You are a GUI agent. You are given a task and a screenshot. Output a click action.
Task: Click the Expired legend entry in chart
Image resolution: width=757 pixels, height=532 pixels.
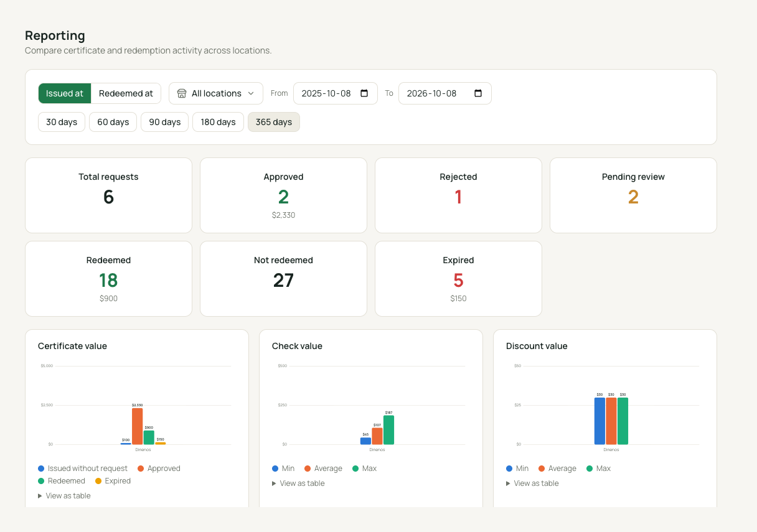113,481
